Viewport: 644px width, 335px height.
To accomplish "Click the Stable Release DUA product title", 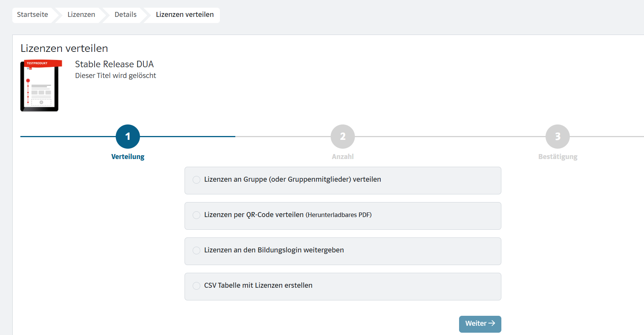I will 114,64.
